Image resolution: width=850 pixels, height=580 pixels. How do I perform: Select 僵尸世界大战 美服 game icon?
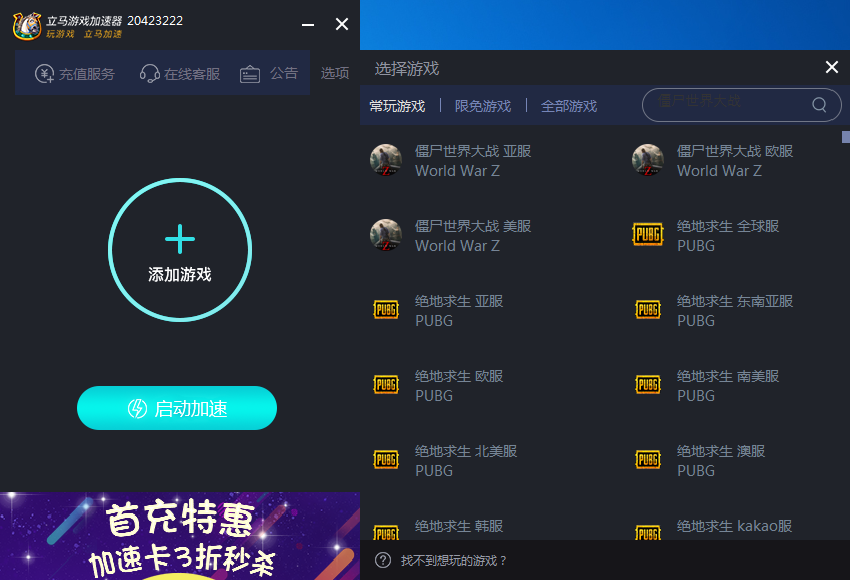pos(386,235)
